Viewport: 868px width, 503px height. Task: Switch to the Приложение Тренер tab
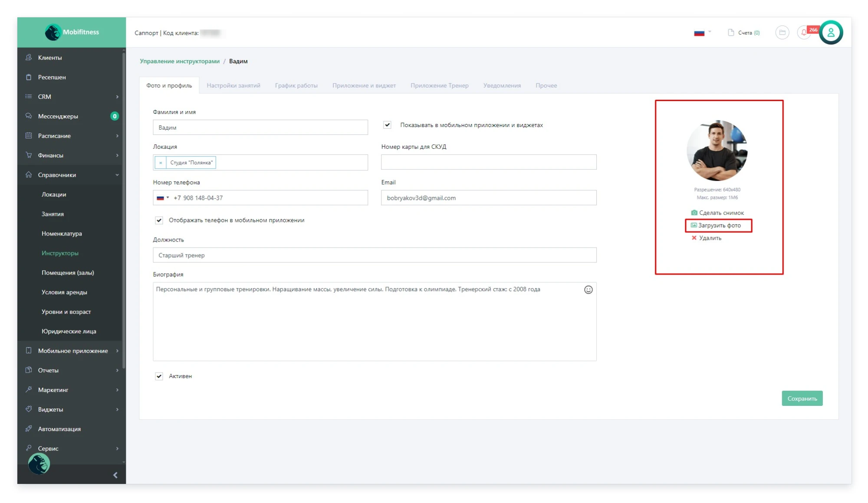pyautogui.click(x=440, y=85)
